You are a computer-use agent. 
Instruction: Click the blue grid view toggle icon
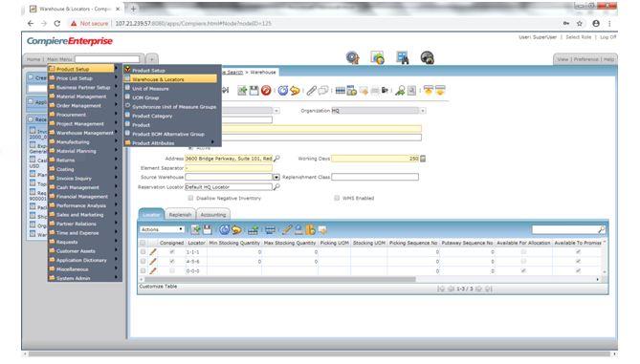pyautogui.click(x=340, y=91)
